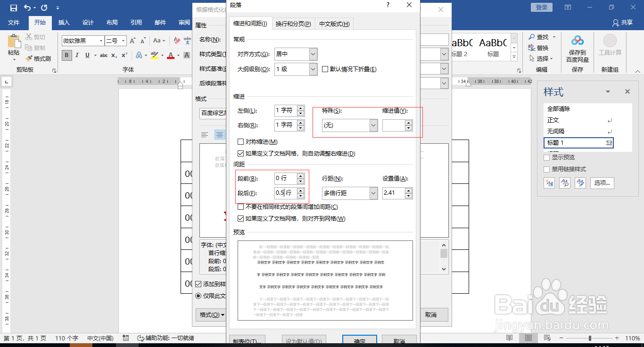This screenshot has height=347, width=644.
Task: Apply subscript formatting
Action: (115, 55)
